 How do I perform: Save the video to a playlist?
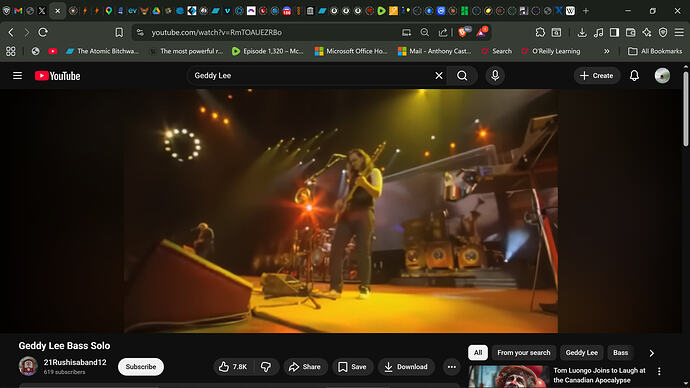(x=352, y=366)
